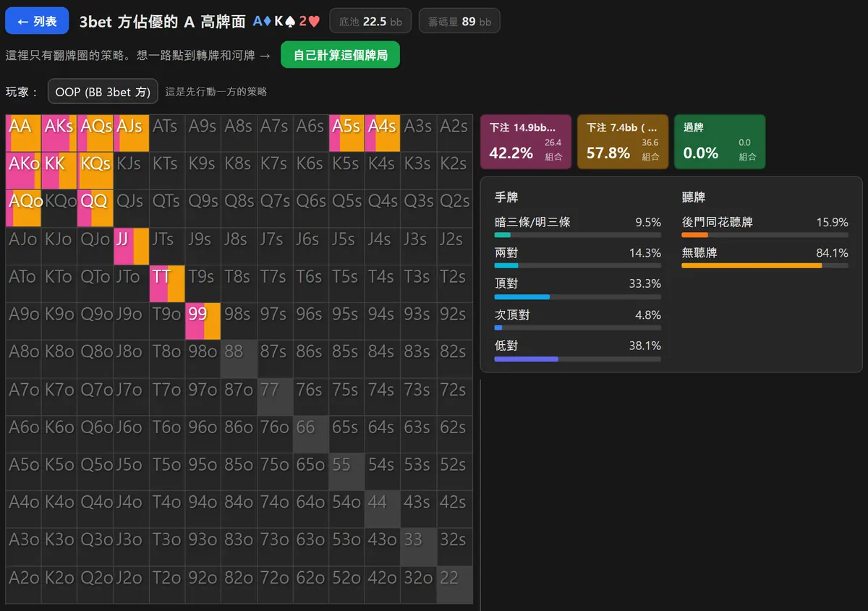Viewport: 868px width, 611px height.
Task: Click the title 3bet 方佔優的 A 高牌面
Action: [162, 22]
